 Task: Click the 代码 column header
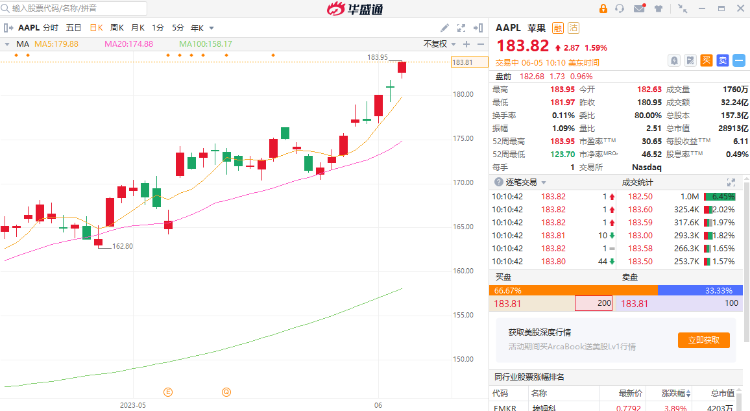500,393
